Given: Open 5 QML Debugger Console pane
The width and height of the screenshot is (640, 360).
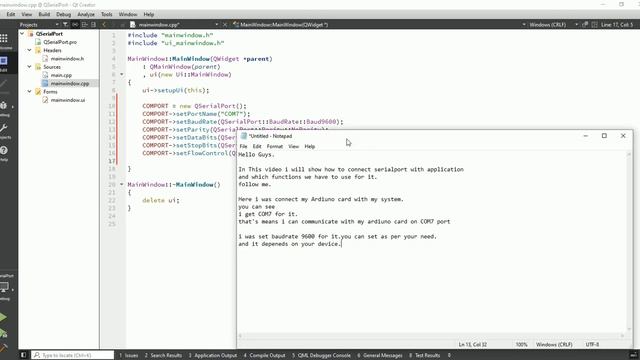Looking at the screenshot, I should pyautogui.click(x=321, y=356).
